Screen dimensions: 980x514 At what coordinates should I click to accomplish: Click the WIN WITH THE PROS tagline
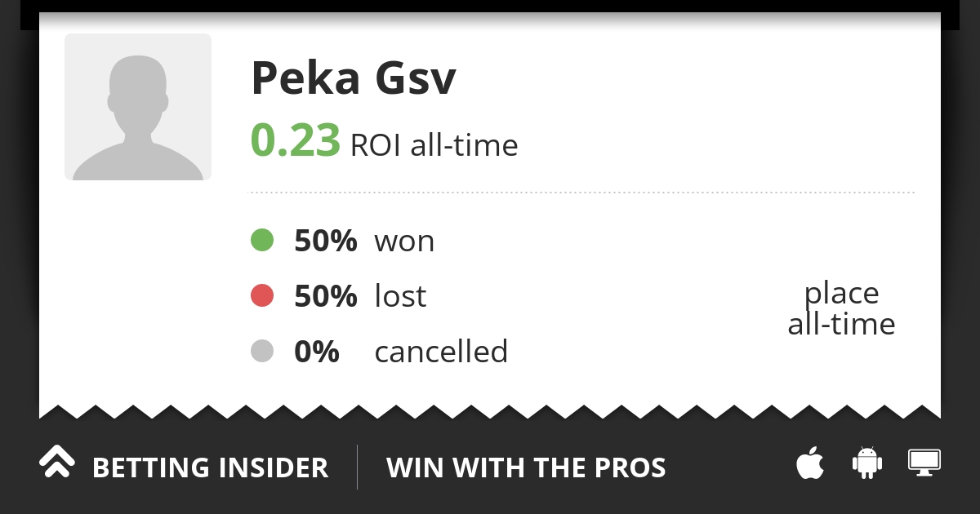[x=526, y=468]
